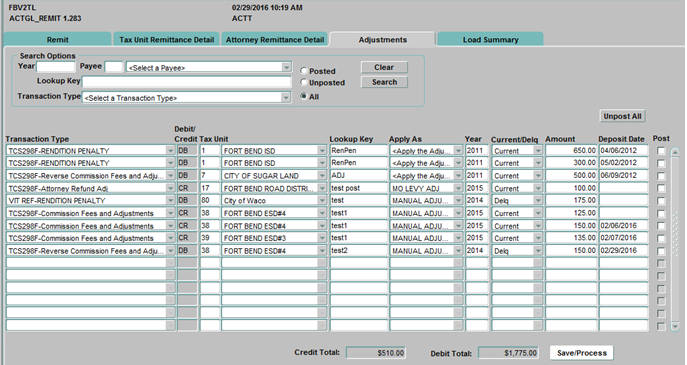Check Post box for 05/02/2012 deposit row
The image size is (687, 365).
click(x=661, y=163)
